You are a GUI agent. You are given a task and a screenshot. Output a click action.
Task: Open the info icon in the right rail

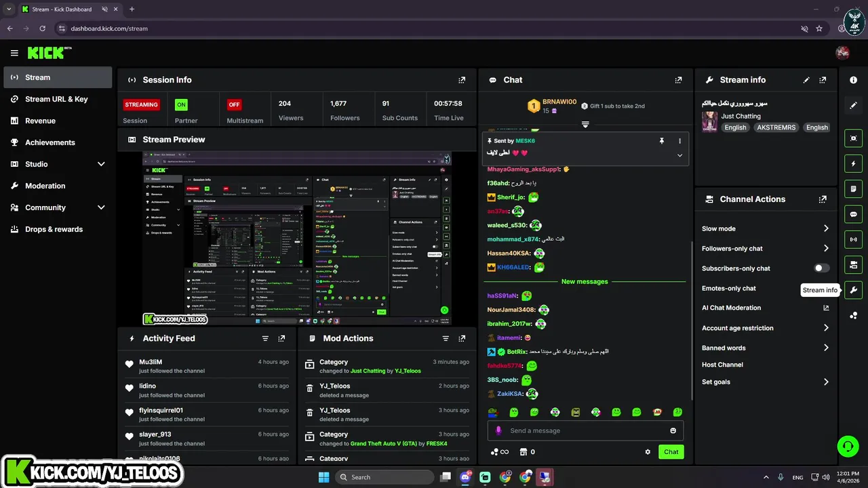[x=853, y=80]
